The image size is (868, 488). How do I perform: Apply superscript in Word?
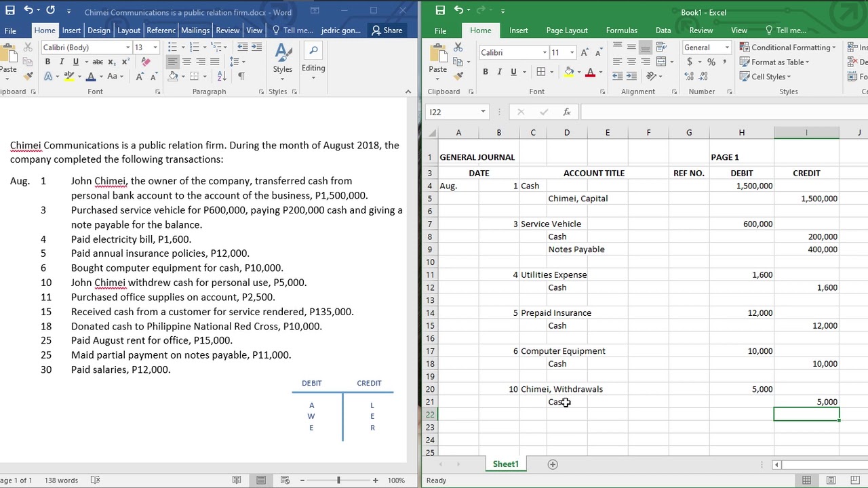125,62
